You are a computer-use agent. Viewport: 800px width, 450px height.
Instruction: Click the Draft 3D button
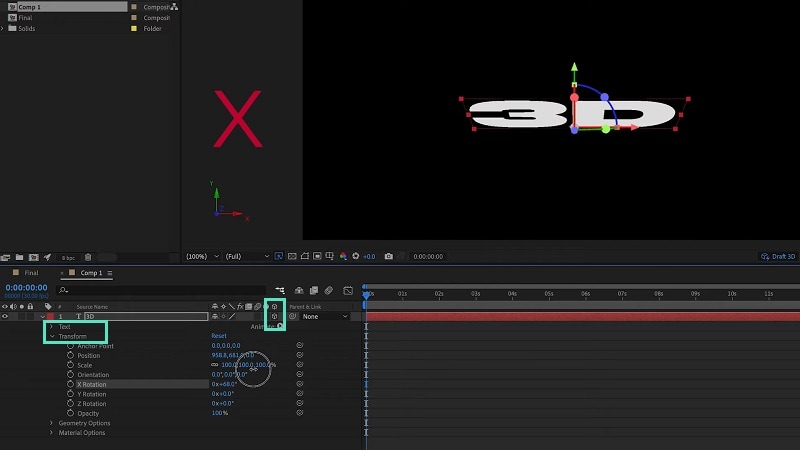[x=778, y=256]
